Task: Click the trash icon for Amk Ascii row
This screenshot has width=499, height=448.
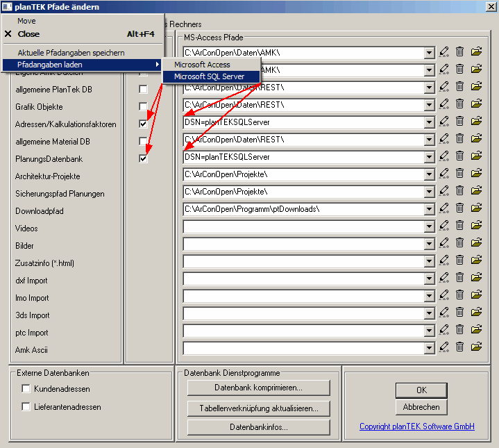Action: pos(459,347)
